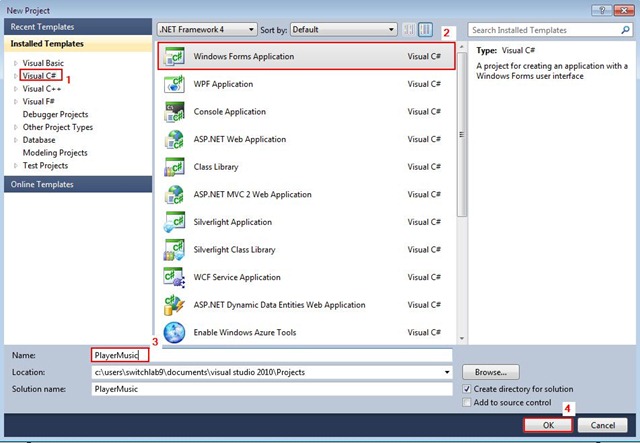Image resolution: width=640 pixels, height=443 pixels.
Task: Click the Other Project Types label
Action: pos(58,127)
